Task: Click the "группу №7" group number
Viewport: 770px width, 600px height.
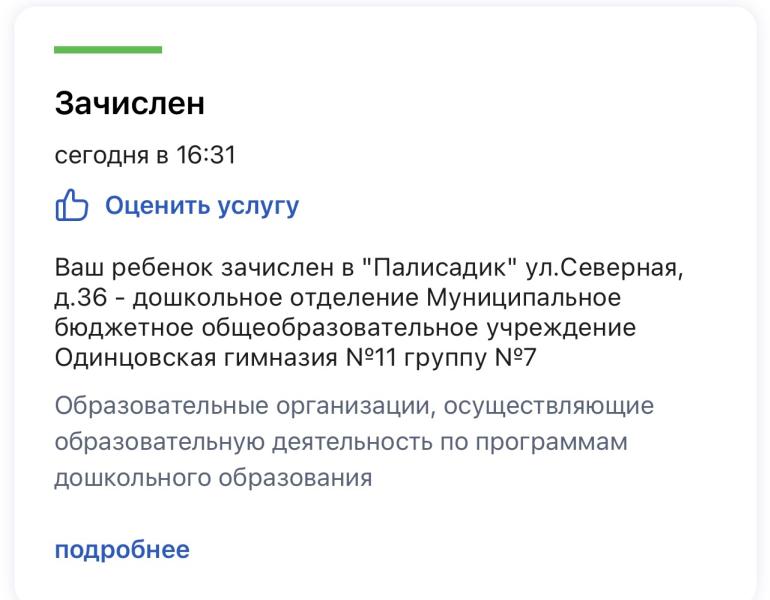Action: (470, 358)
